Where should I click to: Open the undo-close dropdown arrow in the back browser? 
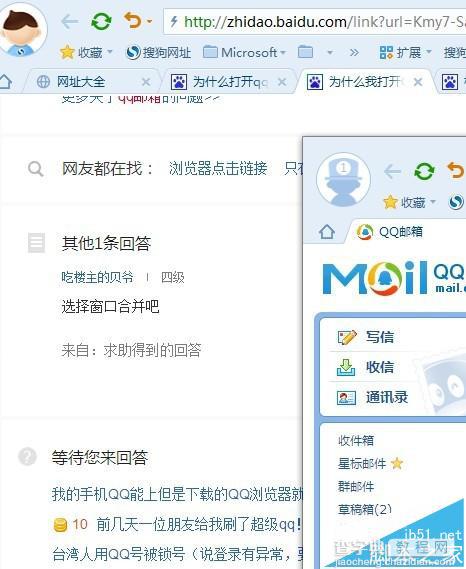149,22
